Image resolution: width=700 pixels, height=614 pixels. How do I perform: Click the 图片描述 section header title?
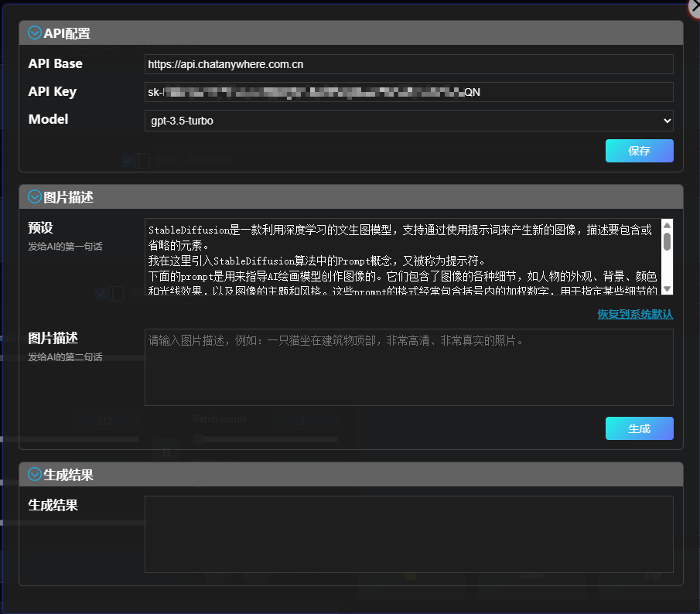[x=69, y=197]
